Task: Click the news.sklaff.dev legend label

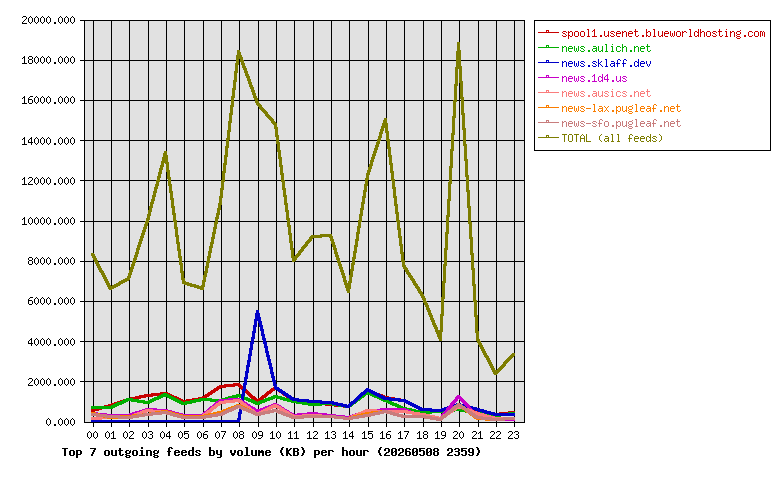Action: [605, 63]
